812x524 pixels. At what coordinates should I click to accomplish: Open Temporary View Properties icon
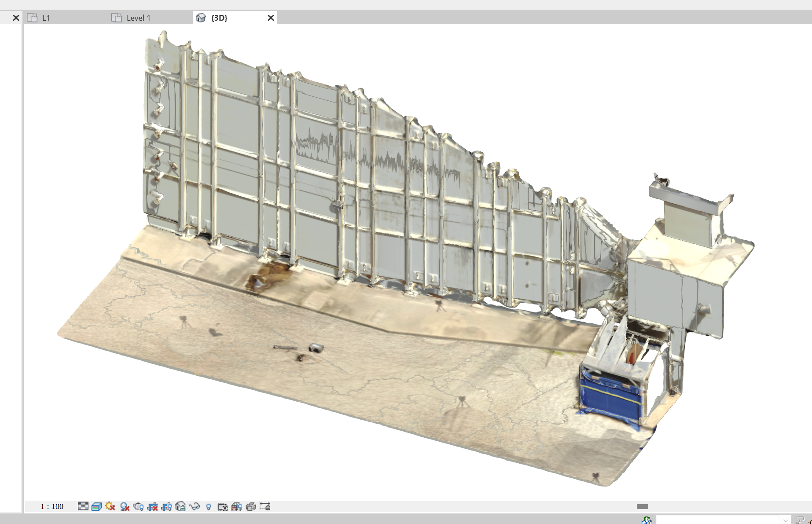pos(223,506)
